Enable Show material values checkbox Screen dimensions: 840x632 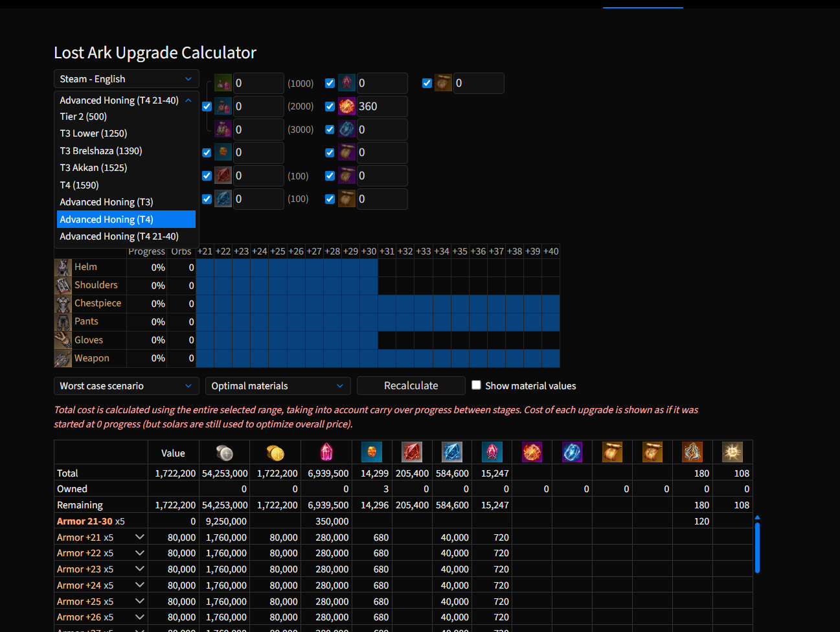click(476, 385)
